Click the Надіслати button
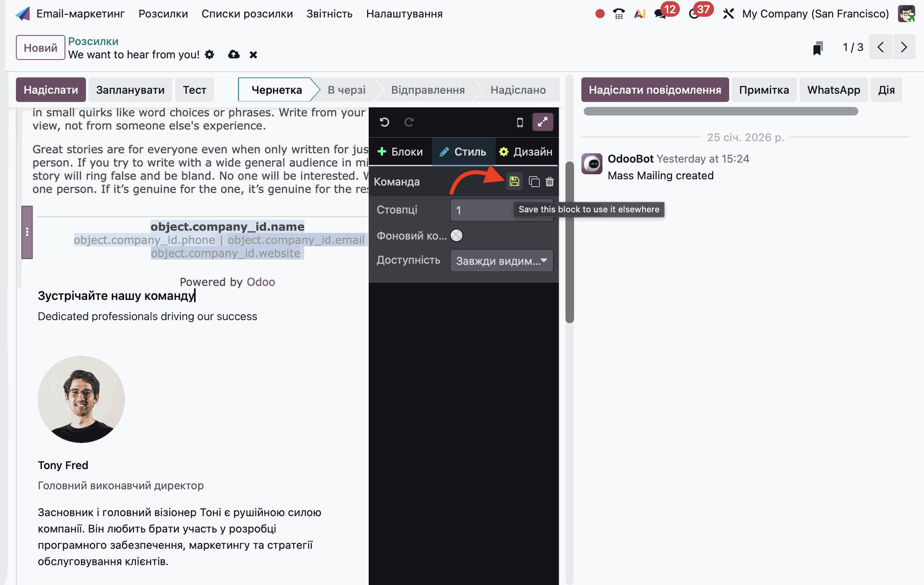Viewport: 924px width, 585px height. [51, 90]
